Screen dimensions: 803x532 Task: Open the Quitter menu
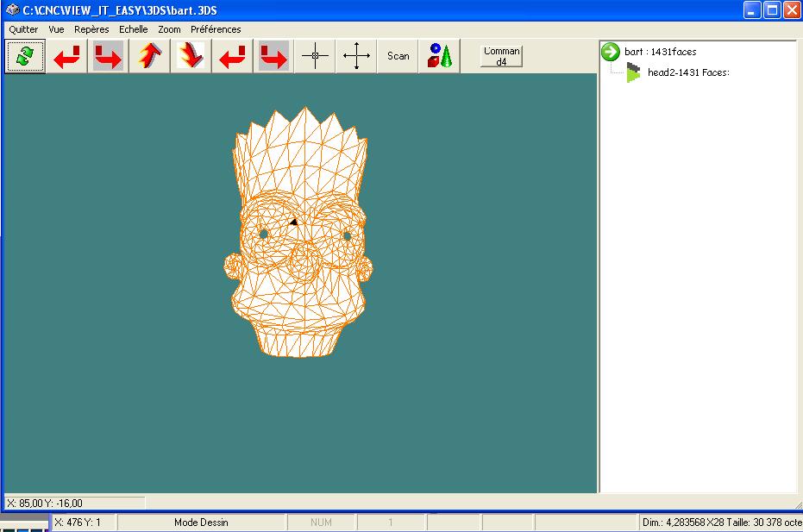point(23,29)
